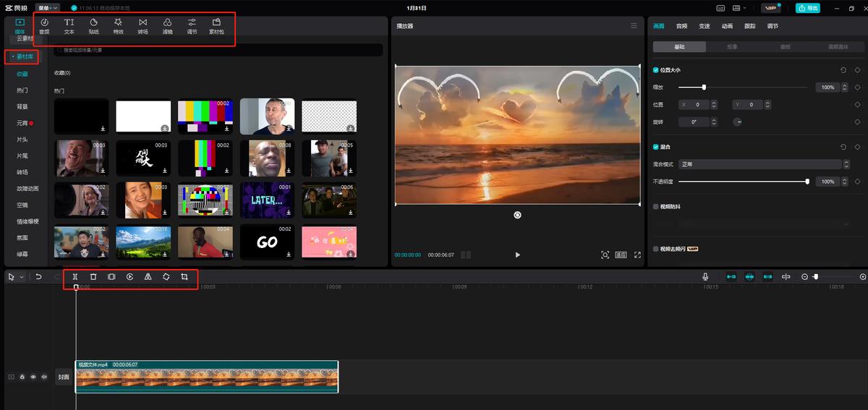Collapse the 素材库 tree section
This screenshot has width=868, height=410.
pyautogui.click(x=22, y=56)
